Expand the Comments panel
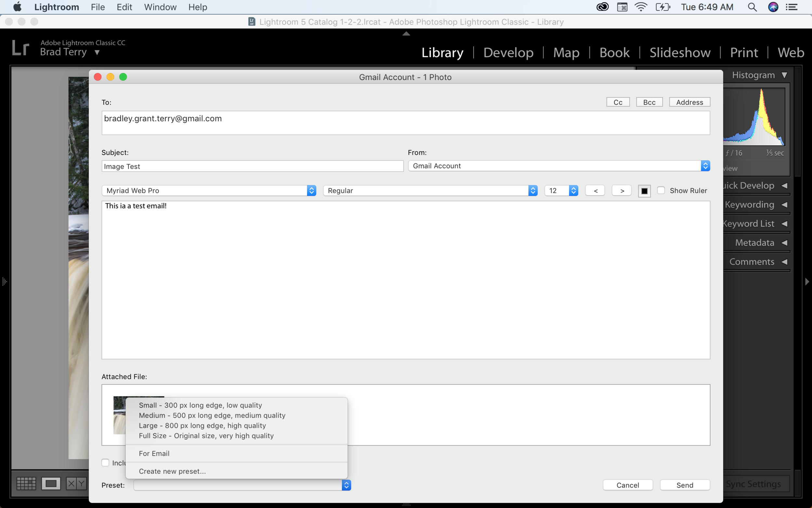This screenshot has height=508, width=812. pyautogui.click(x=784, y=262)
